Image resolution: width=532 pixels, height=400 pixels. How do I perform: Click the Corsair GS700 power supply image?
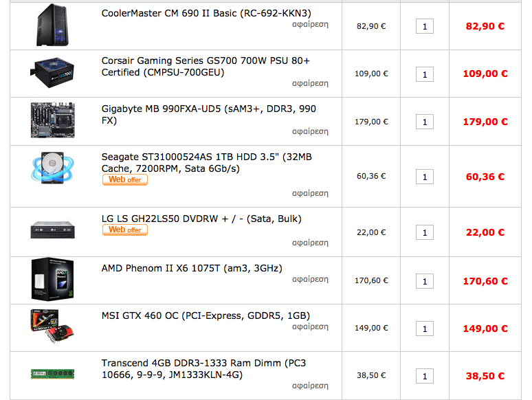coord(52,73)
